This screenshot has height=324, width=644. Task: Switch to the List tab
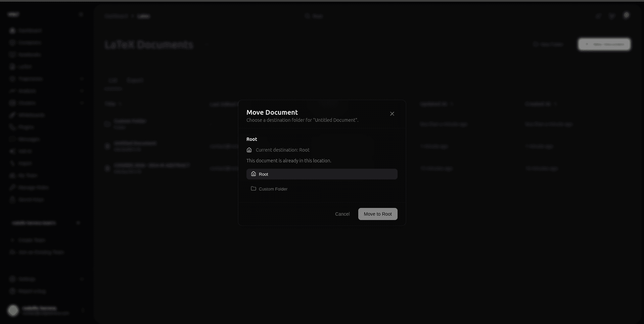point(113,80)
